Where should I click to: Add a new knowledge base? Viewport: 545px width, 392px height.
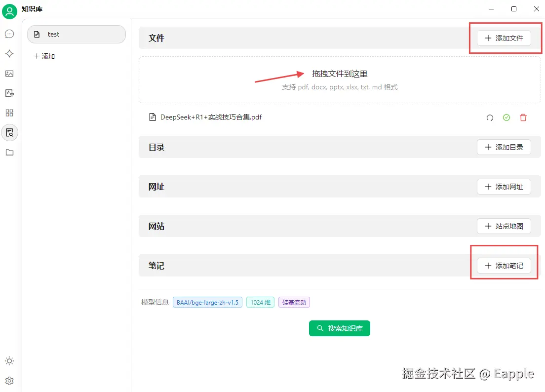pyautogui.click(x=44, y=56)
